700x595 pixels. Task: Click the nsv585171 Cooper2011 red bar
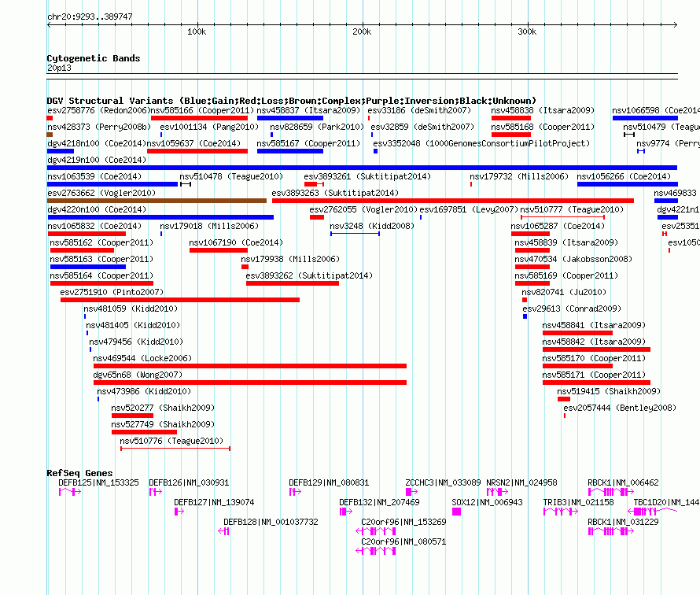coord(596,382)
